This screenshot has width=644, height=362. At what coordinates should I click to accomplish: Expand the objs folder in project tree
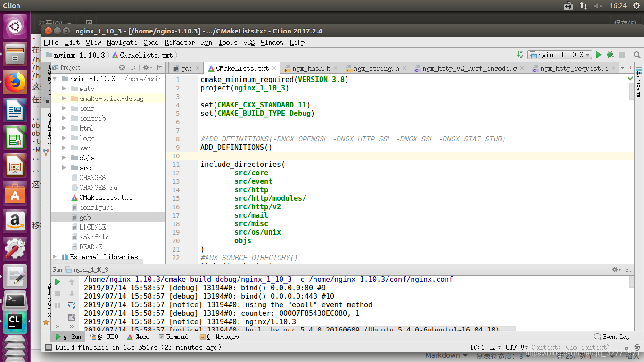(64, 158)
